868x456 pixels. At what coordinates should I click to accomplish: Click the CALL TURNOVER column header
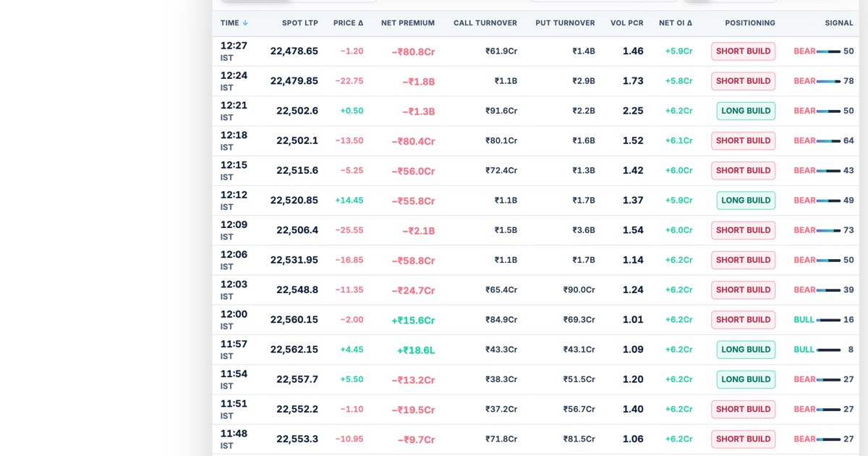point(485,23)
